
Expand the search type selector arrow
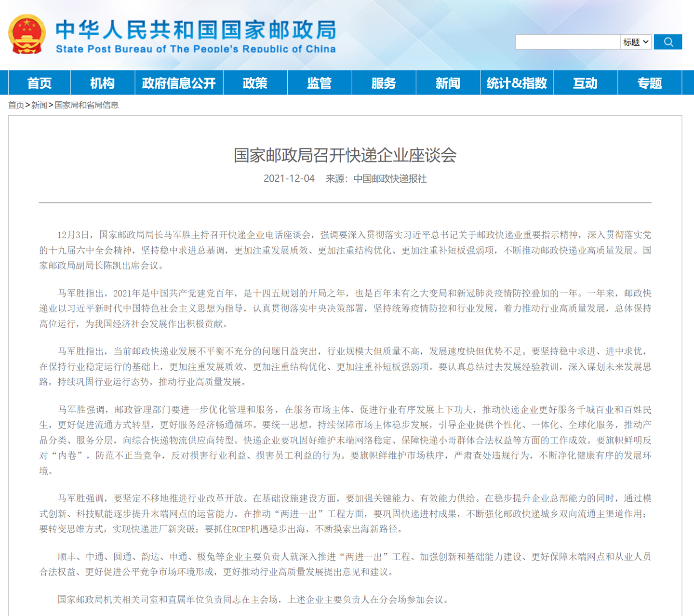pos(646,41)
